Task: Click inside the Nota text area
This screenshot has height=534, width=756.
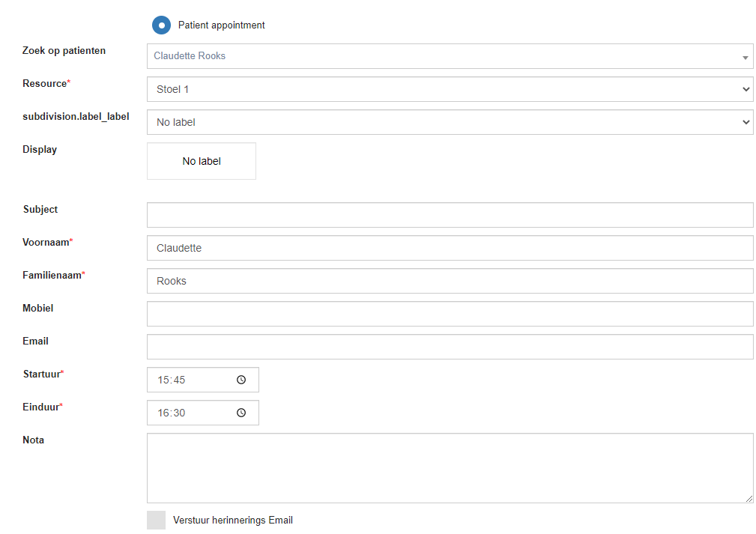Action: pos(450,467)
